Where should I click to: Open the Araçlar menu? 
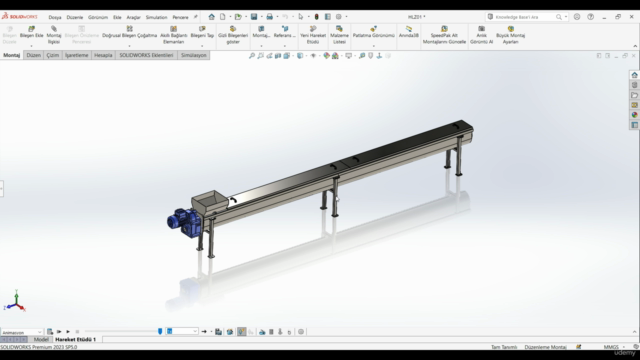pyautogui.click(x=133, y=17)
